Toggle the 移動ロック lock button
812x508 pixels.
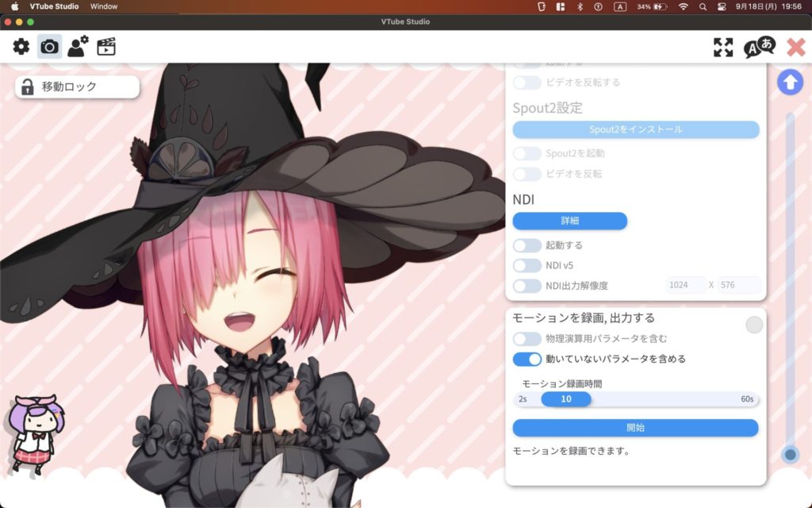pos(77,87)
